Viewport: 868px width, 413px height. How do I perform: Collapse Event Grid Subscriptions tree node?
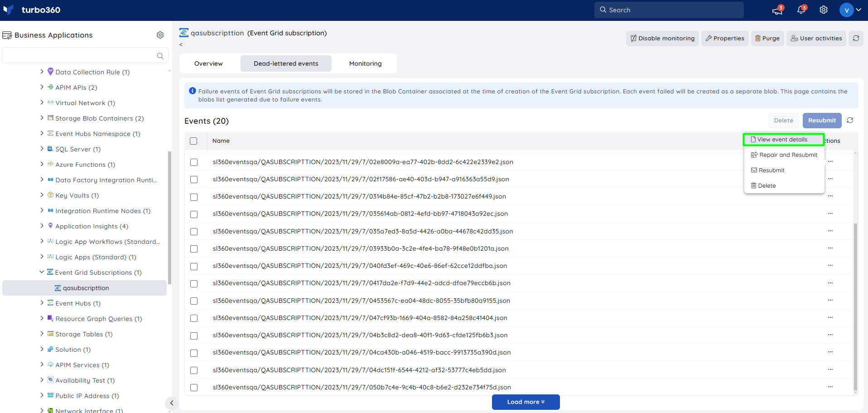[x=42, y=272]
